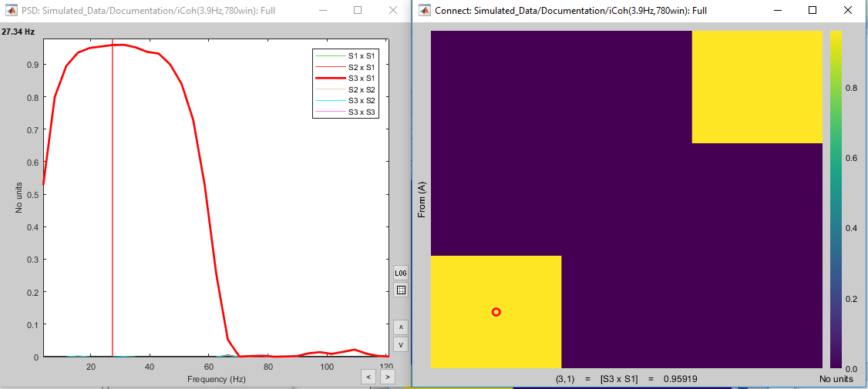Toggle the grid display icon
Screen dimensions: 868x389
pyautogui.click(x=401, y=290)
